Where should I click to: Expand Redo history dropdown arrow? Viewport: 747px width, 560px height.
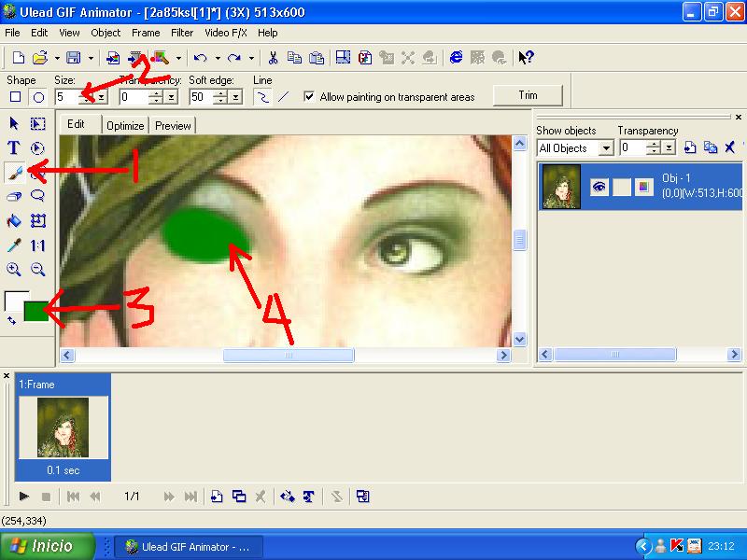point(251,58)
